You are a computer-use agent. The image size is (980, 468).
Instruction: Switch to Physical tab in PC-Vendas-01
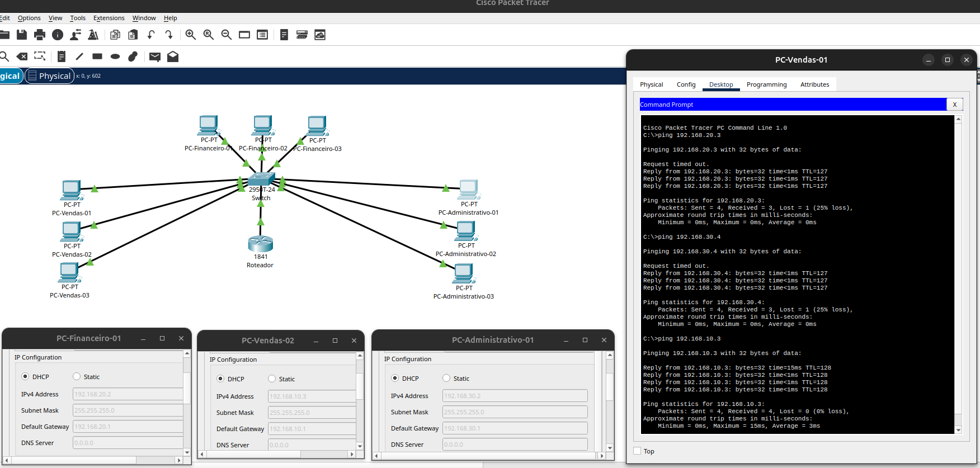[652, 84]
